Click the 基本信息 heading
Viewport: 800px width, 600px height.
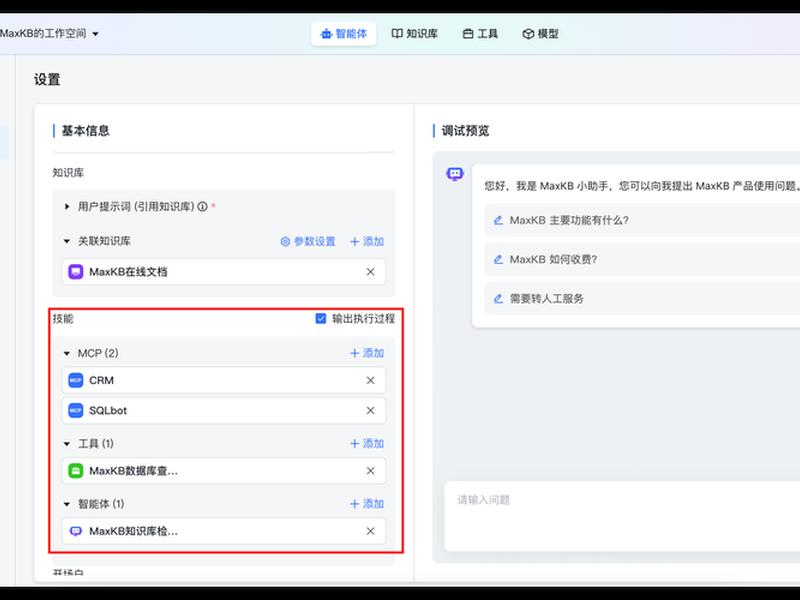point(85,131)
